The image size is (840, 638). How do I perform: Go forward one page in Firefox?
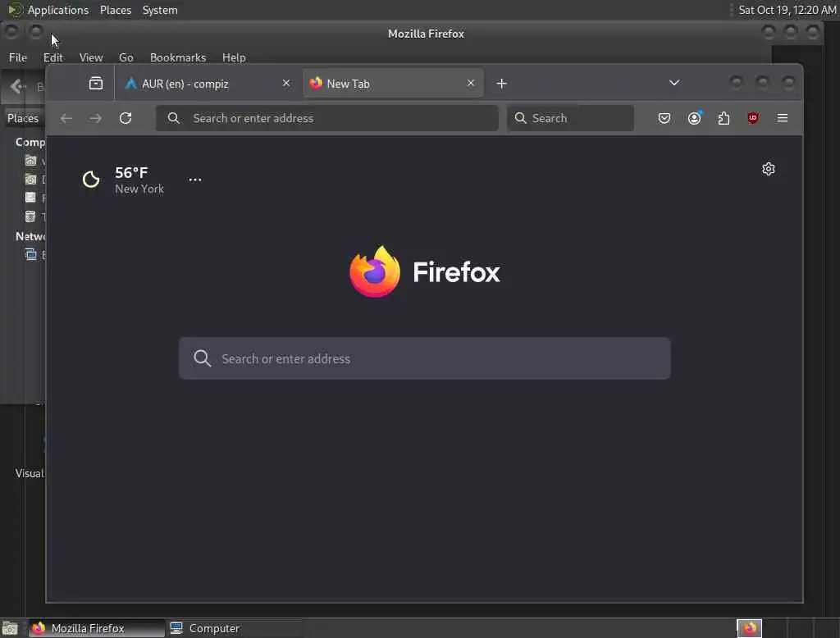96,118
